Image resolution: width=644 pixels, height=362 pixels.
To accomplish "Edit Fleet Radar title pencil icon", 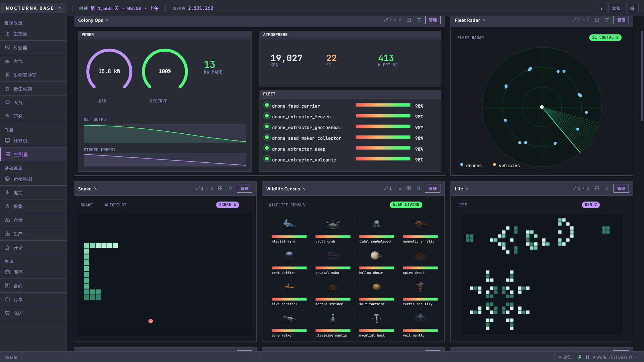I will click(484, 20).
